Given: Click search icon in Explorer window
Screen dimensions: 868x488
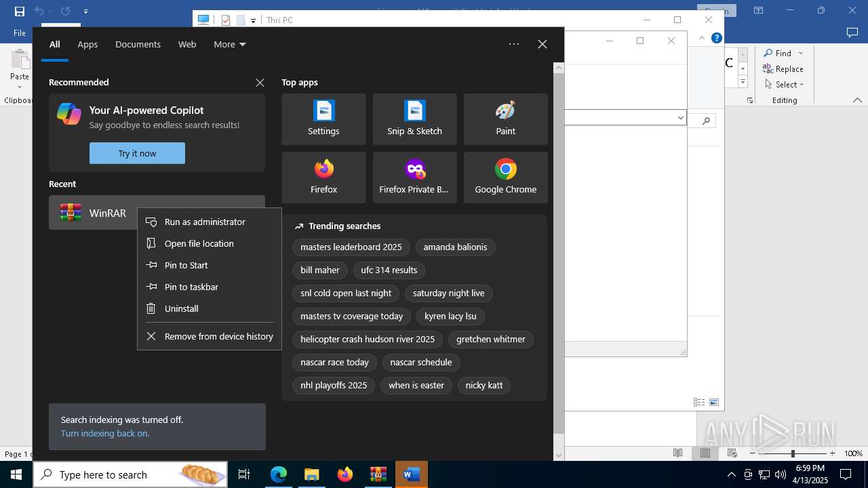Looking at the screenshot, I should 706,121.
